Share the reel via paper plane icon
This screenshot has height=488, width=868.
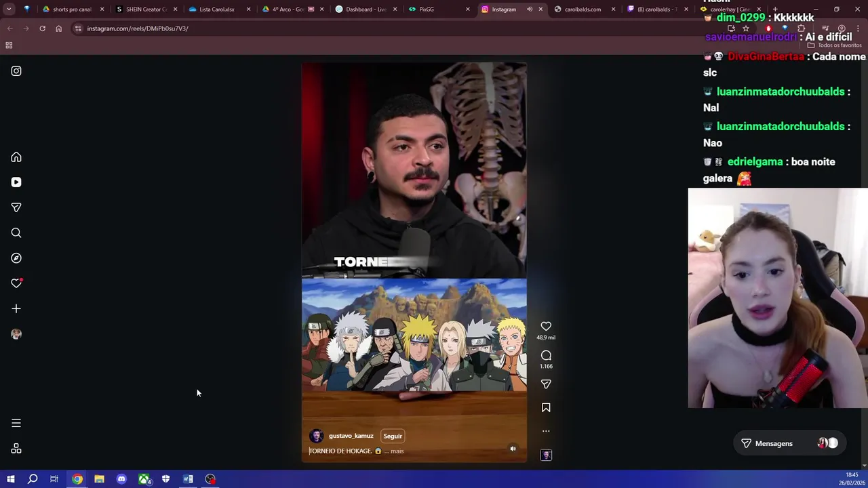(x=546, y=384)
